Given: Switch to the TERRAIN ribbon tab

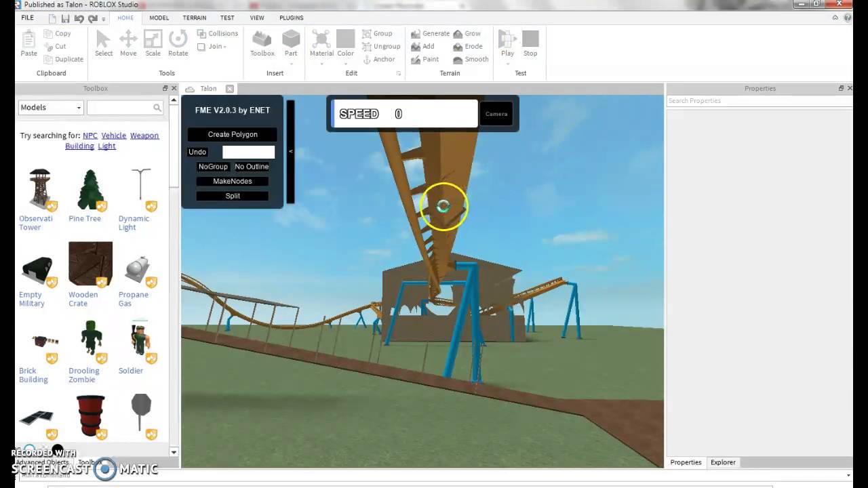Looking at the screenshot, I should pyautogui.click(x=195, y=18).
